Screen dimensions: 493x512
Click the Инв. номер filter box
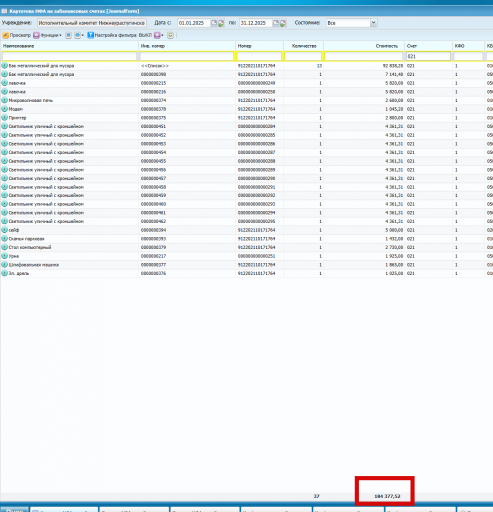187,56
